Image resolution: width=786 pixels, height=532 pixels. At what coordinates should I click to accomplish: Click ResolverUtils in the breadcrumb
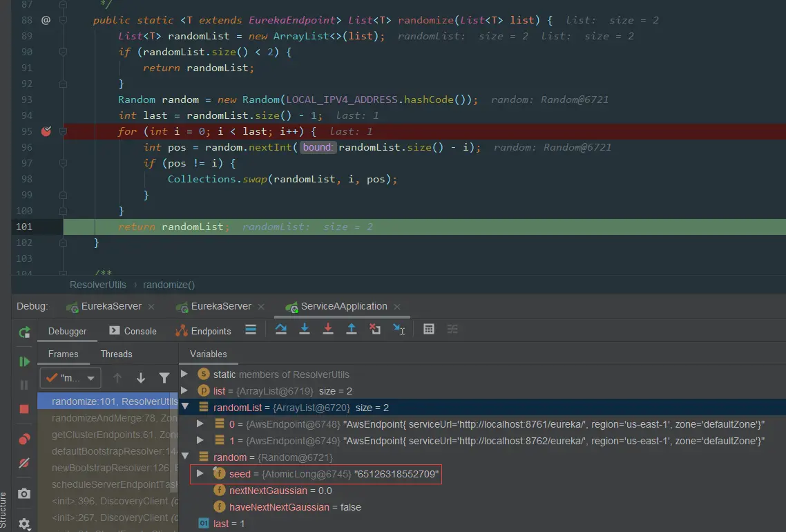coord(98,285)
